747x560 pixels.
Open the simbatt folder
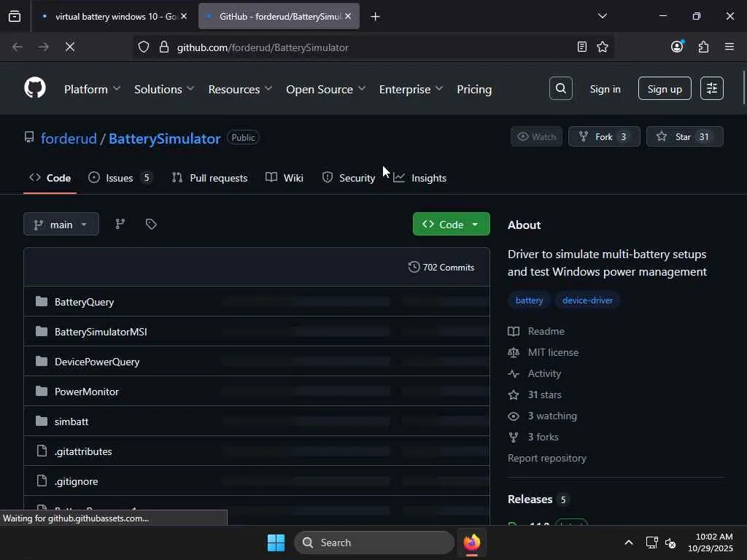[x=71, y=421]
